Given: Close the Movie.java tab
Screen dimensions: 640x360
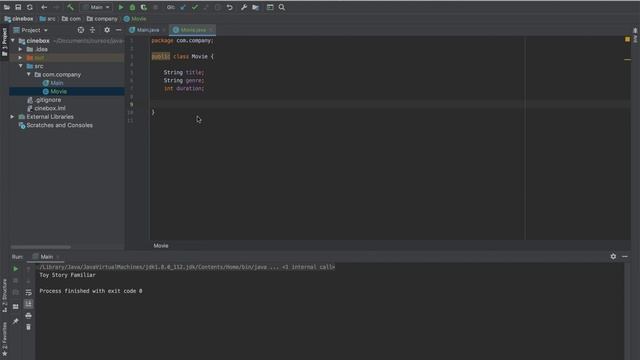Looking at the screenshot, I should tap(211, 30).
